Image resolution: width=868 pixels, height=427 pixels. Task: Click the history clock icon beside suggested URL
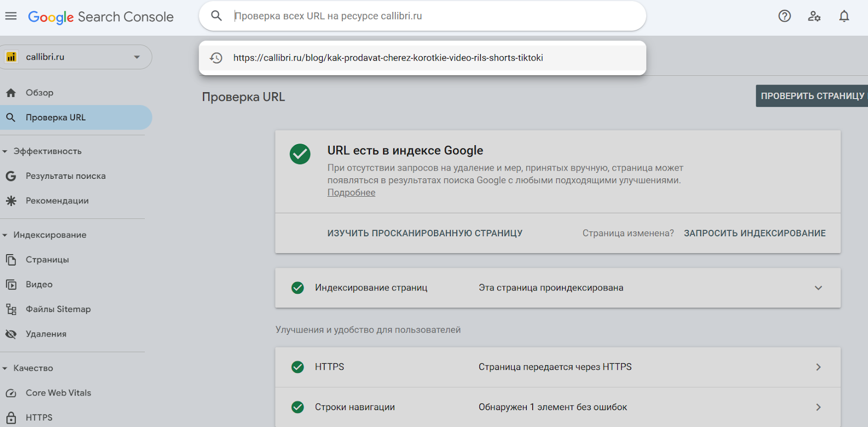coord(216,58)
